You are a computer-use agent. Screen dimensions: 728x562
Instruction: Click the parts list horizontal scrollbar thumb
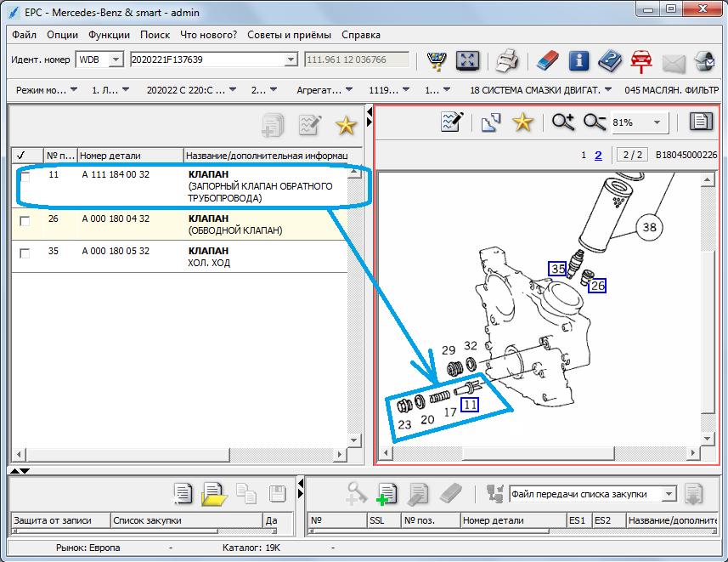pos(128,454)
